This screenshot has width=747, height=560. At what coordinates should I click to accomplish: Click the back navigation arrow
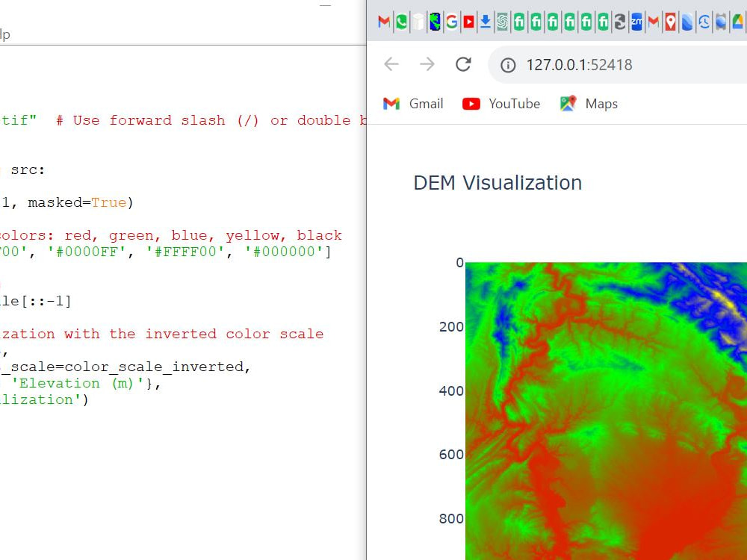(391, 65)
